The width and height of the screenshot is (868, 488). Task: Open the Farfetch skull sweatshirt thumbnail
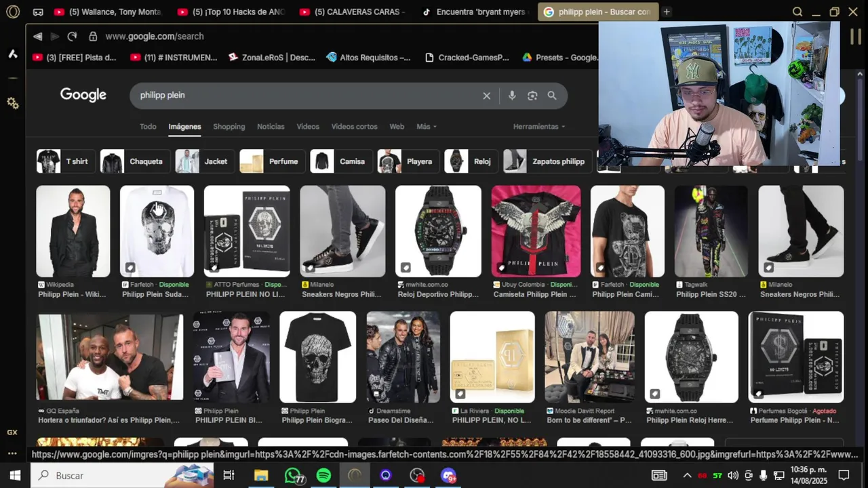[x=157, y=231]
